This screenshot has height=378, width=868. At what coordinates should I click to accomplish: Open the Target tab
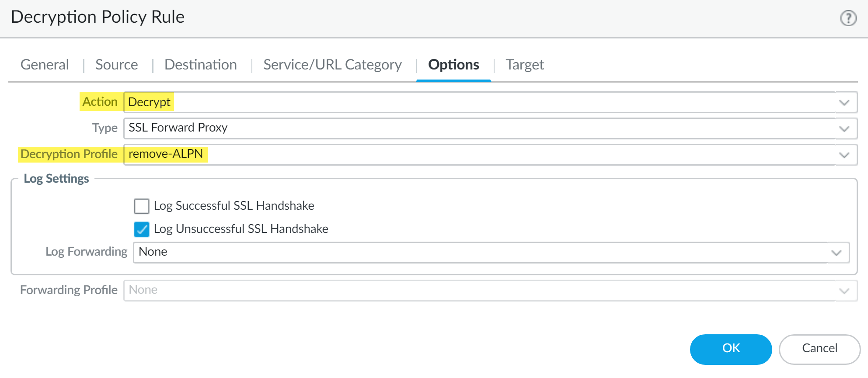point(525,65)
